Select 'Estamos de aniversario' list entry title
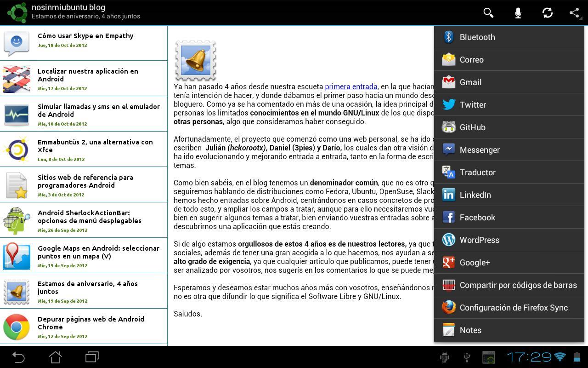Image resolution: width=588 pixels, height=368 pixels. [x=88, y=287]
